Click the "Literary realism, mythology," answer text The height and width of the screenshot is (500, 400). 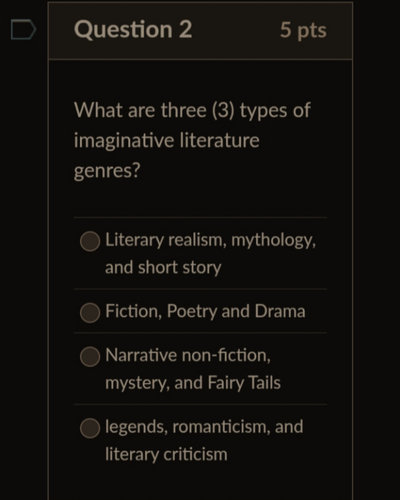(x=210, y=240)
